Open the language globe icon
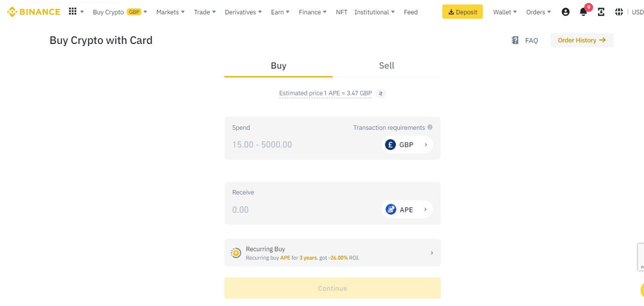 (x=619, y=12)
